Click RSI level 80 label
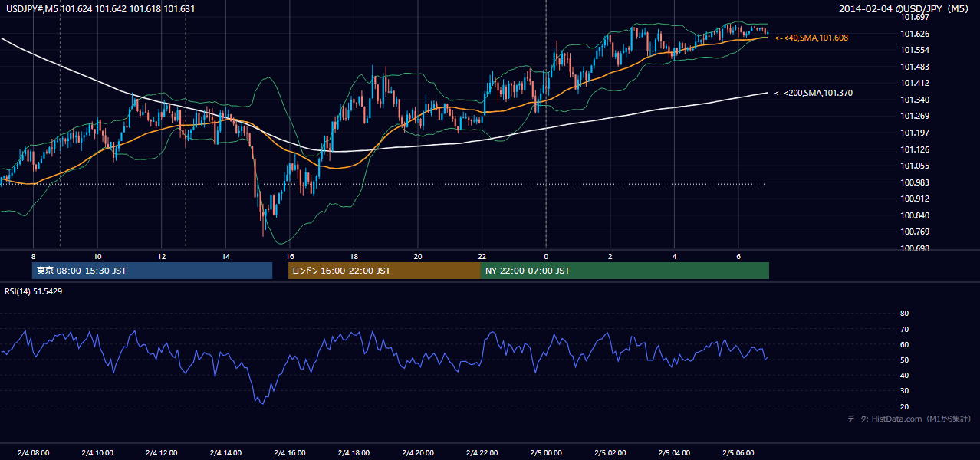Viewport: 980px width, 460px height. pyautogui.click(x=904, y=314)
